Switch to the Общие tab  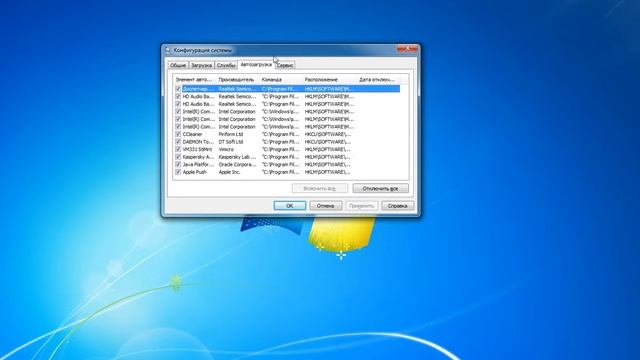[x=178, y=65]
